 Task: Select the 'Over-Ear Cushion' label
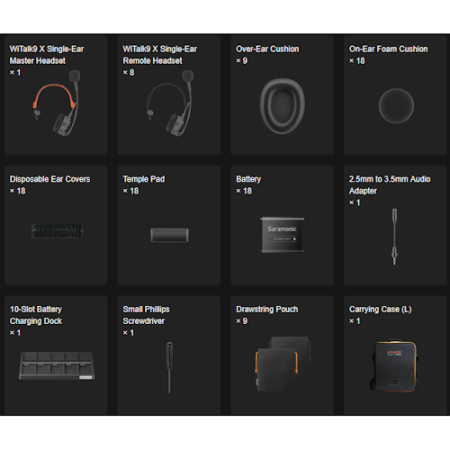267,49
